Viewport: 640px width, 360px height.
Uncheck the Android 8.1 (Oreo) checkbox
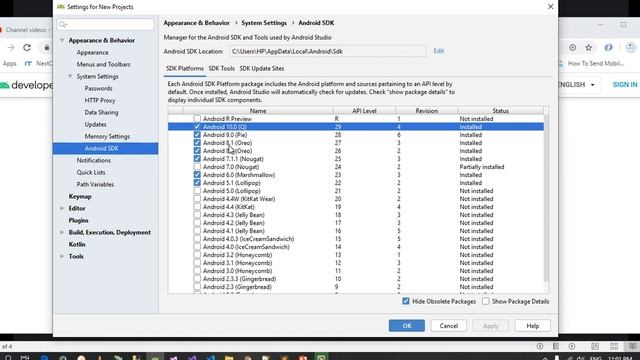click(197, 143)
